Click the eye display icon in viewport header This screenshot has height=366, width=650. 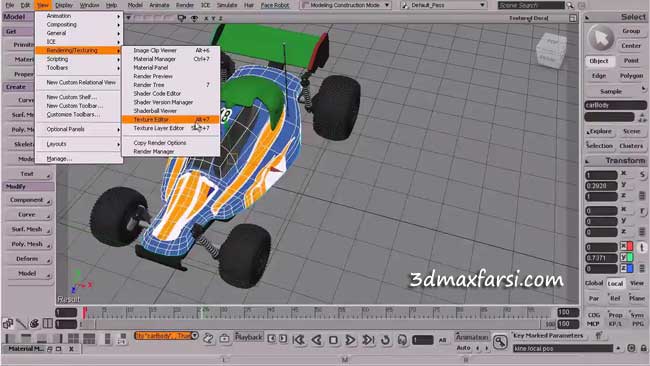pyautogui.click(x=194, y=18)
